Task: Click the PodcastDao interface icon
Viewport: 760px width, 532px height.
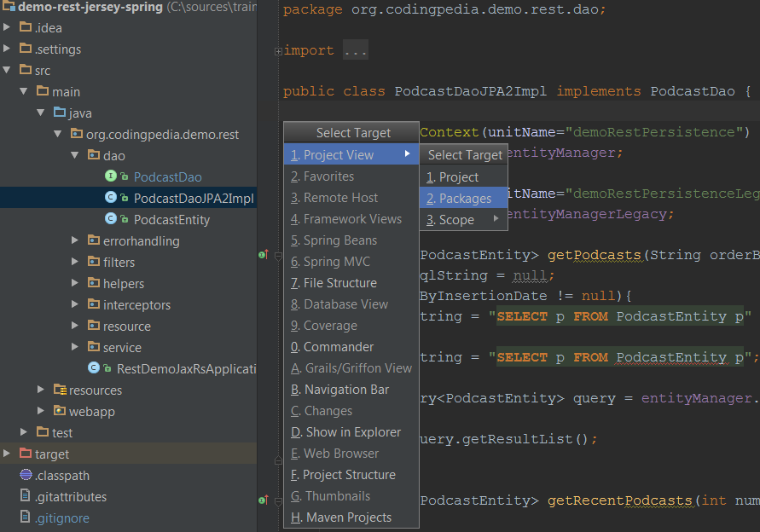Action: click(x=111, y=176)
